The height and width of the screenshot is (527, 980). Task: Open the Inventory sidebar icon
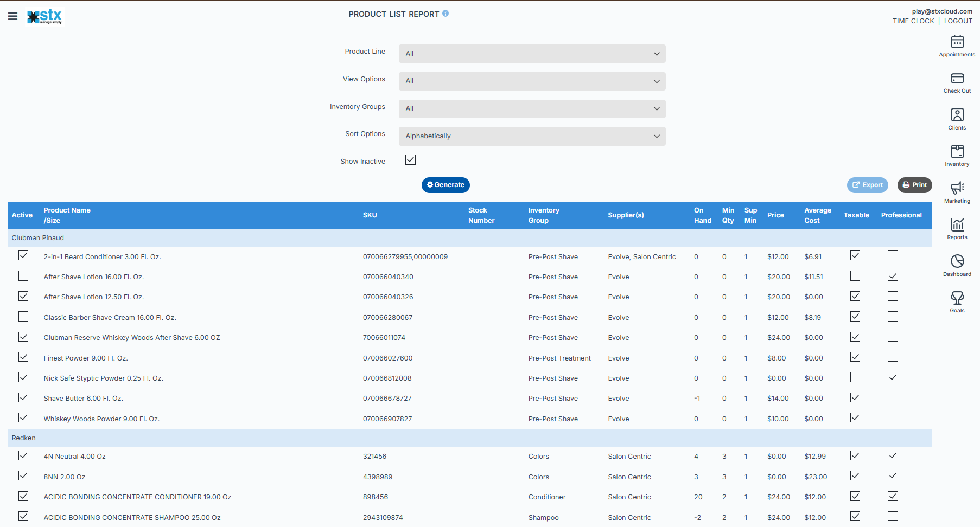(957, 152)
